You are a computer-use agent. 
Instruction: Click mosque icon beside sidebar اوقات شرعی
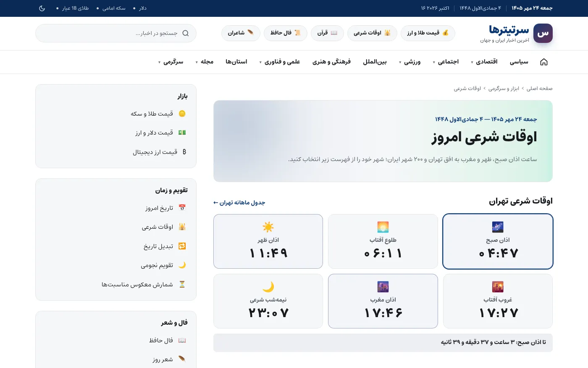(x=182, y=227)
